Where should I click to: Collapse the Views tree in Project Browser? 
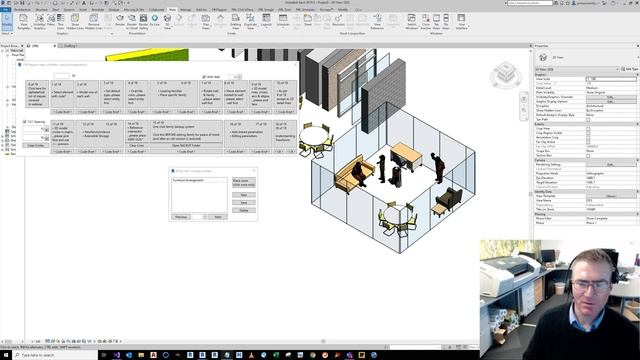coord(2,51)
